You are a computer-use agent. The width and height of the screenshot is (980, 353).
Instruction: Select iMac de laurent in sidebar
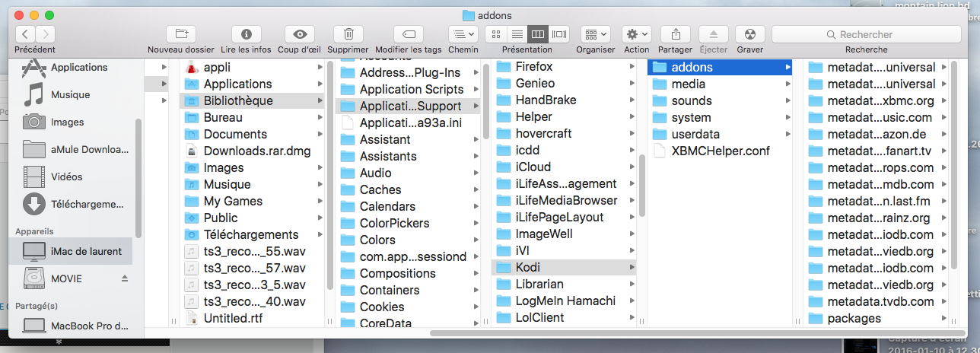(x=86, y=251)
